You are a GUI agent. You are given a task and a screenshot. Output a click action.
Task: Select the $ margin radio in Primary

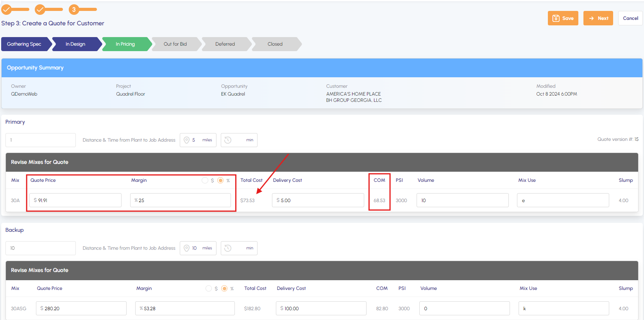205,180
